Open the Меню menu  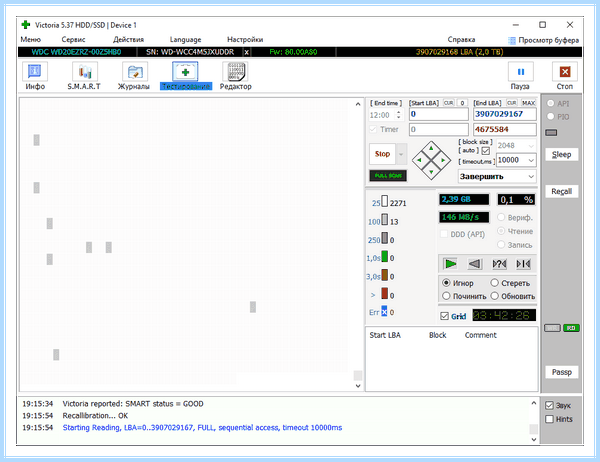pyautogui.click(x=31, y=39)
